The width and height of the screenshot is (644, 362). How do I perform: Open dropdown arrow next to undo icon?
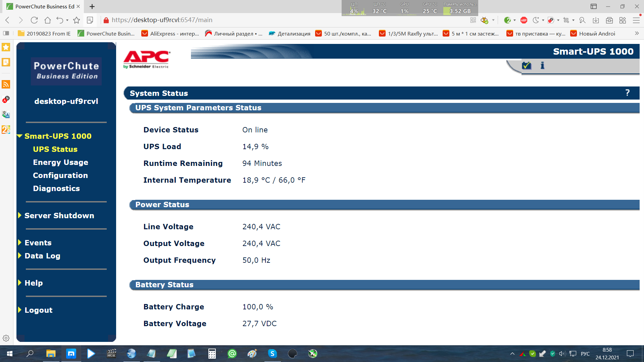[67, 20]
